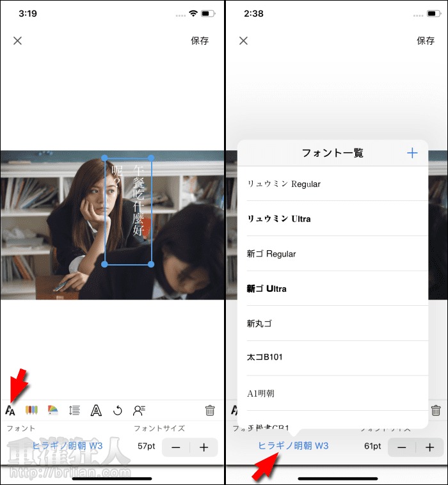Screen dimensions: 448x485
Task: Open the rainbow palette color tool
Action: click(x=53, y=411)
